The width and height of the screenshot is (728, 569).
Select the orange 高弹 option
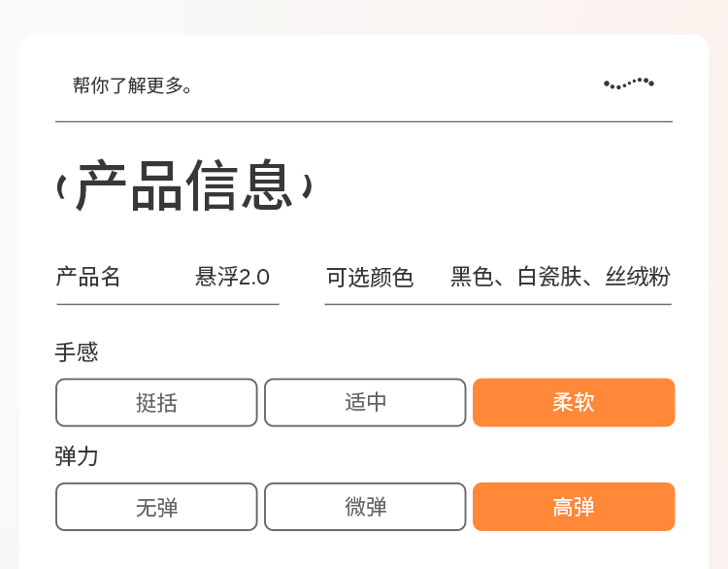click(574, 507)
